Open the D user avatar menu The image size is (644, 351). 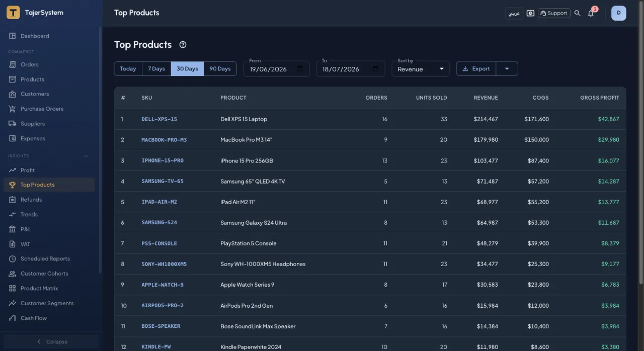click(x=618, y=13)
